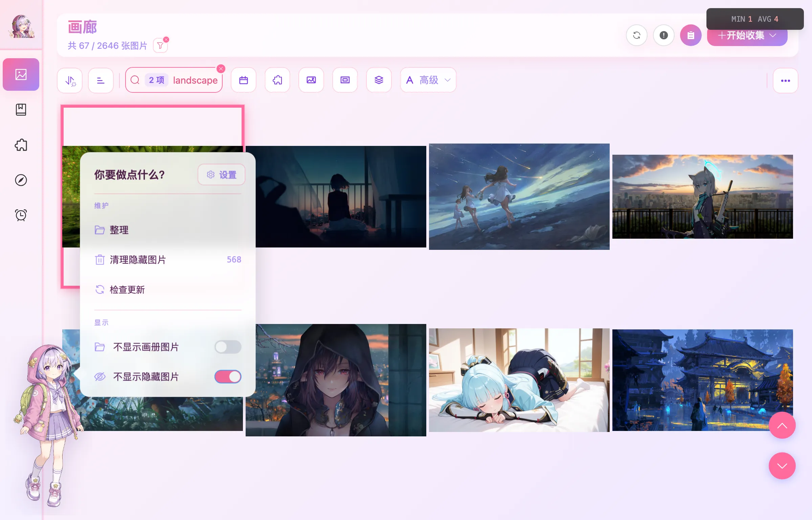Click the 568 hidden image count

coord(234,260)
